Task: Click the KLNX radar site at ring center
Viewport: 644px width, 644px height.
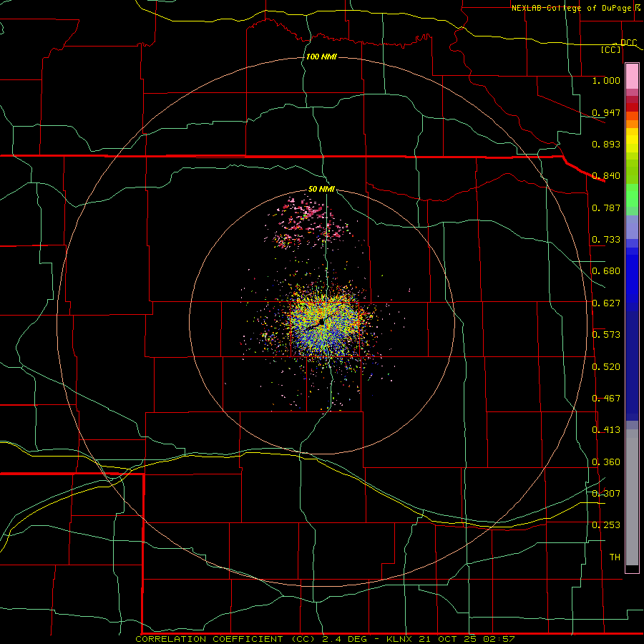Action: [321, 322]
